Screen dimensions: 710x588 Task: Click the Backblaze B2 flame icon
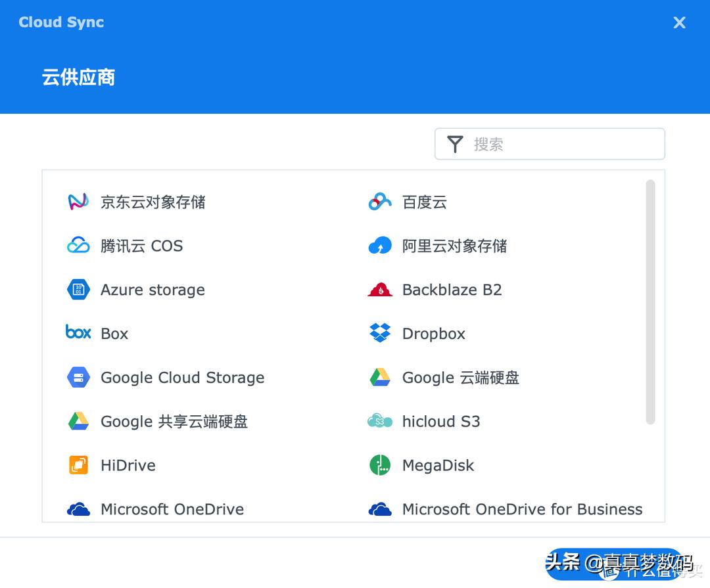pos(379,289)
